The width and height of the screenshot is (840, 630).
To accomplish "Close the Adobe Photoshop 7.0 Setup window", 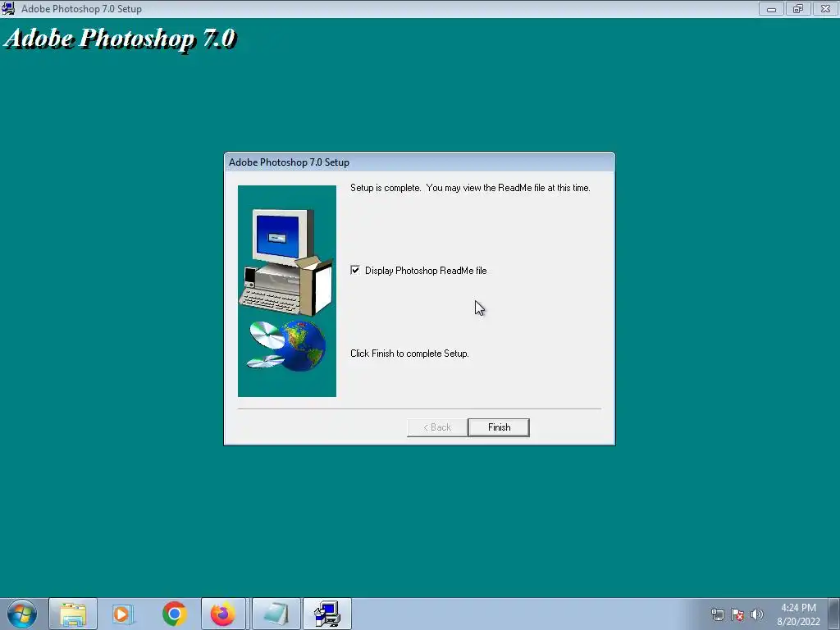I will 825,8.
